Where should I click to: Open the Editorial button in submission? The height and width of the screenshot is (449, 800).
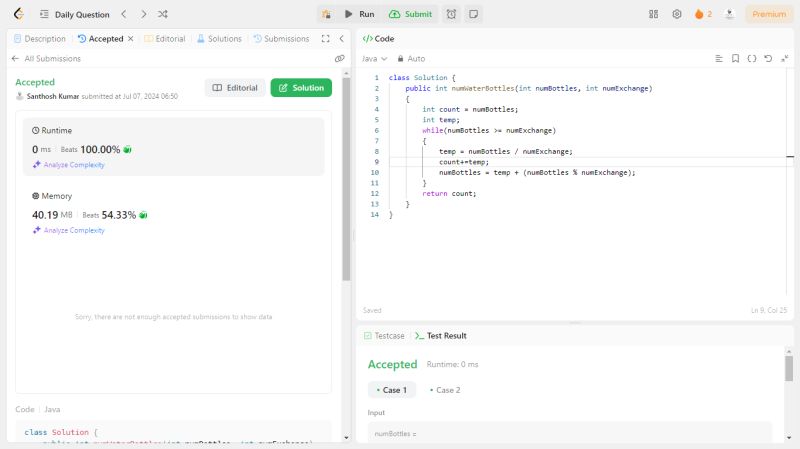(x=235, y=88)
